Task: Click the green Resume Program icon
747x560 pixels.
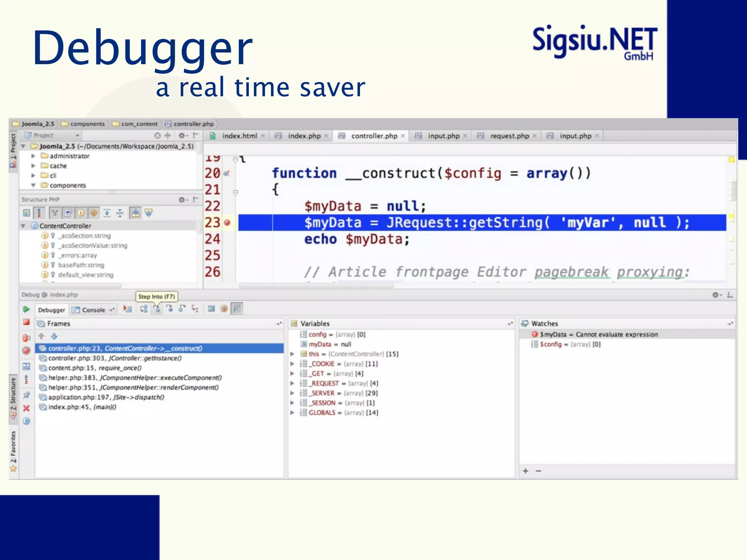Action: 26,309
